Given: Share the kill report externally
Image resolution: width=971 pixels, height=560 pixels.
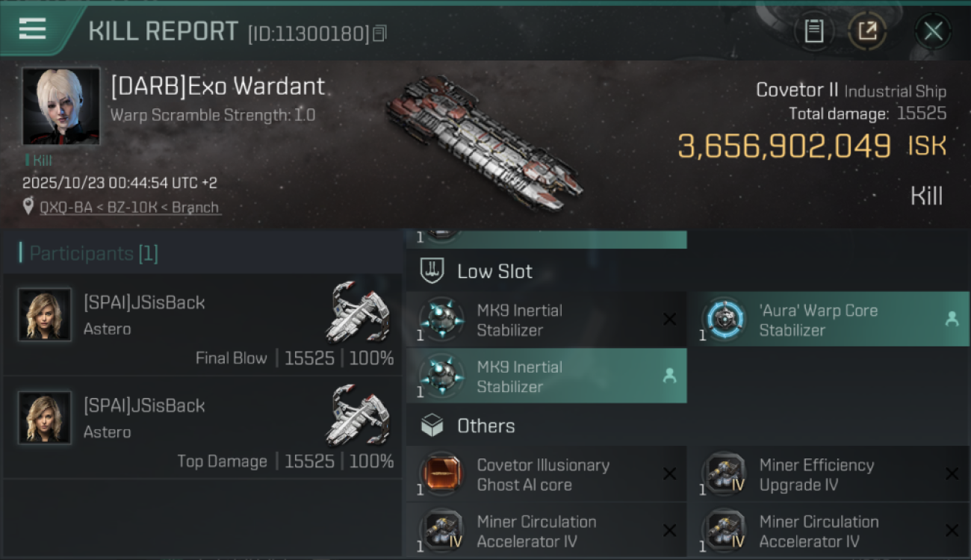Looking at the screenshot, I should click(867, 31).
